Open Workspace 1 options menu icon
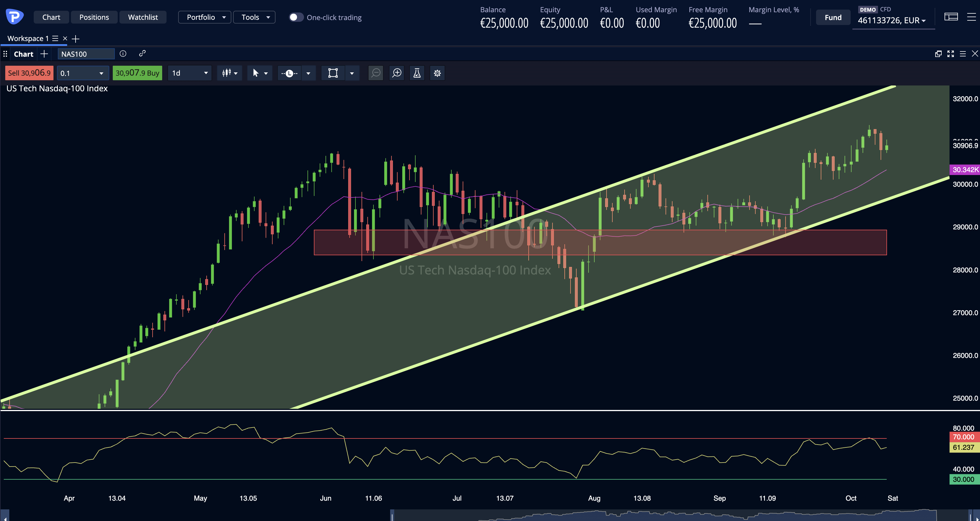 pyautogui.click(x=55, y=38)
